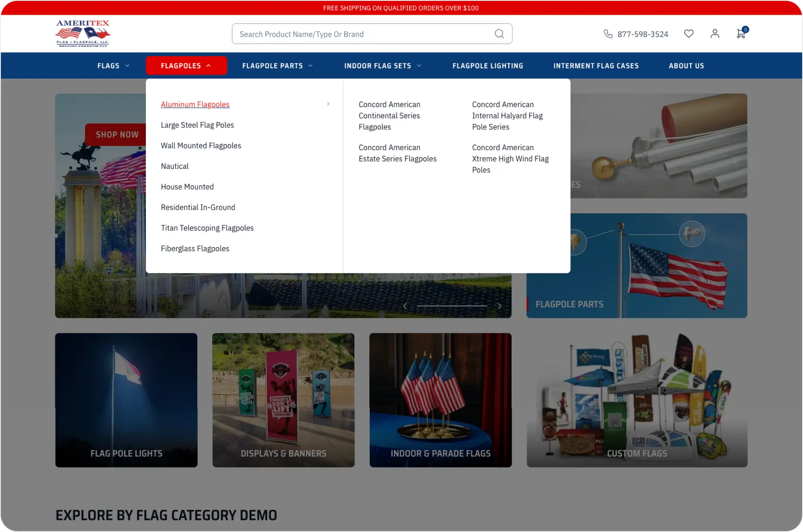Expand the Flagpole Parts chevron
Viewport: 803px width, 532px height.
click(x=310, y=66)
